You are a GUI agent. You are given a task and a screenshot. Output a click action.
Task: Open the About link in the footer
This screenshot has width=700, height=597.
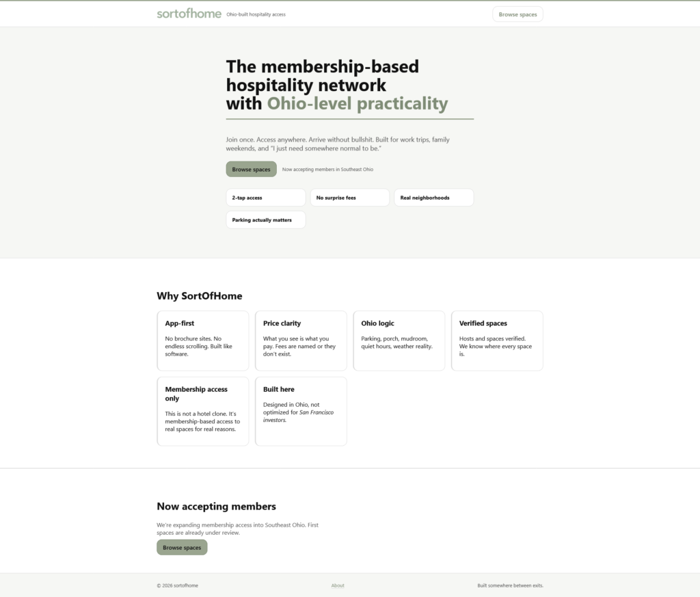(338, 585)
